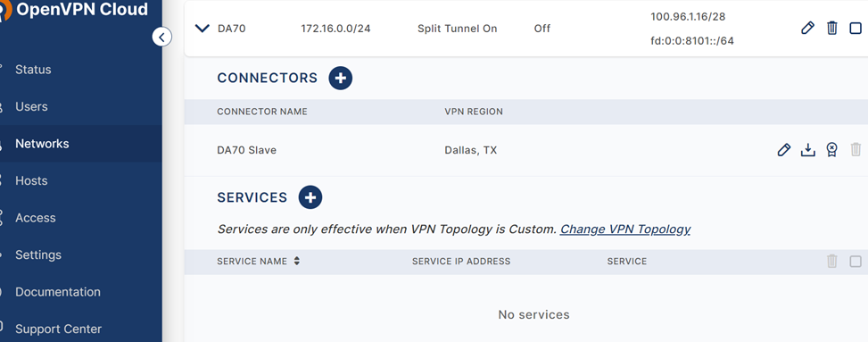The width and height of the screenshot is (868, 342).
Task: Edit the DA70 Slave connector
Action: coord(784,150)
